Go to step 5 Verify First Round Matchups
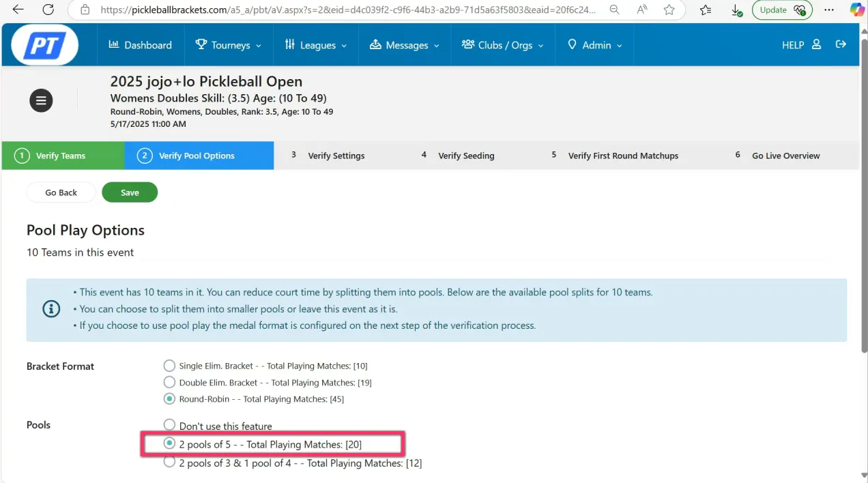 [x=615, y=156]
